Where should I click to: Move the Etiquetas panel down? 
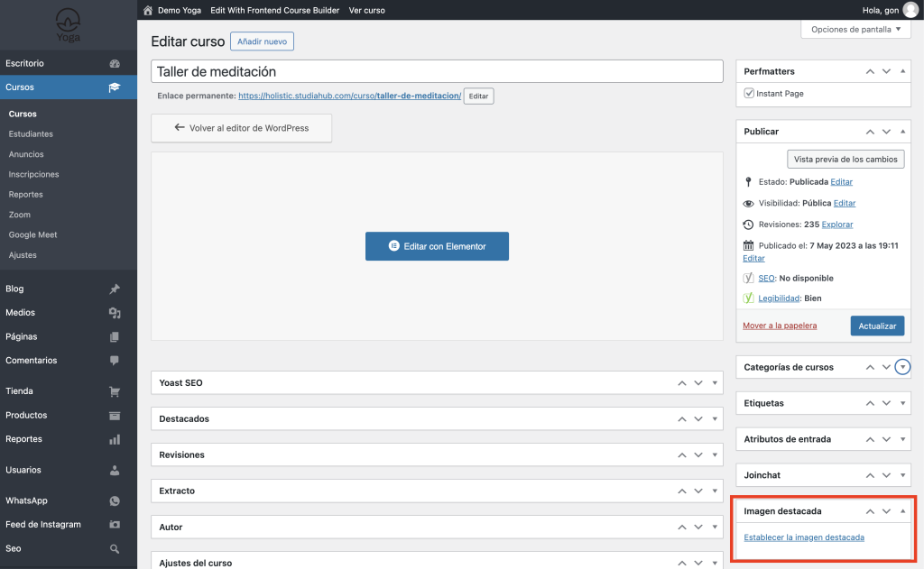pos(886,403)
